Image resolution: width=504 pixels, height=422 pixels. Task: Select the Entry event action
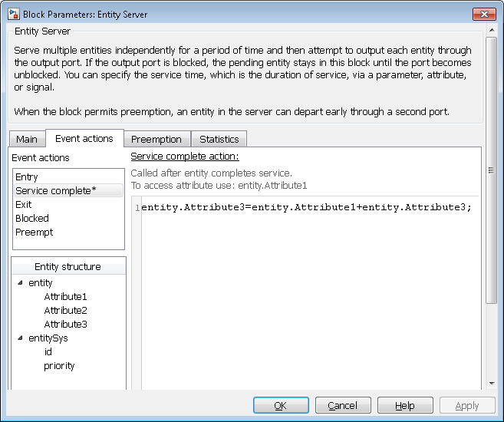pyautogui.click(x=27, y=177)
